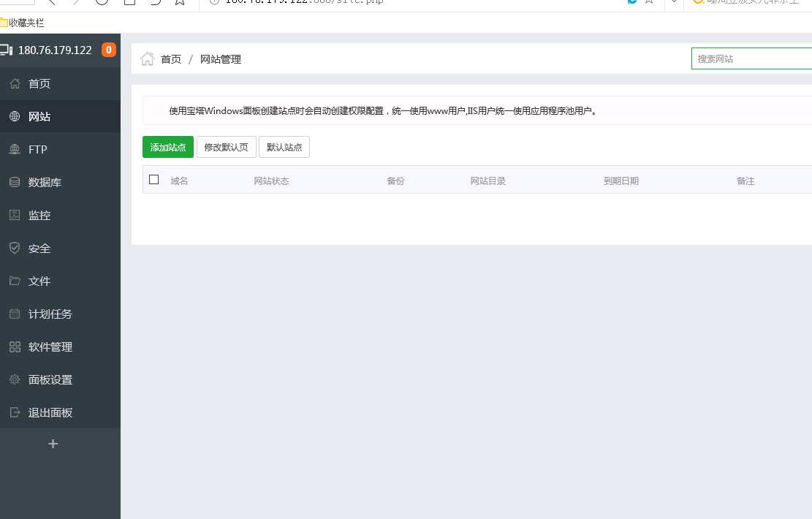Viewport: 812px width, 519px height.
Task: Open 数据库 database icon in sidebar
Action: click(15, 182)
